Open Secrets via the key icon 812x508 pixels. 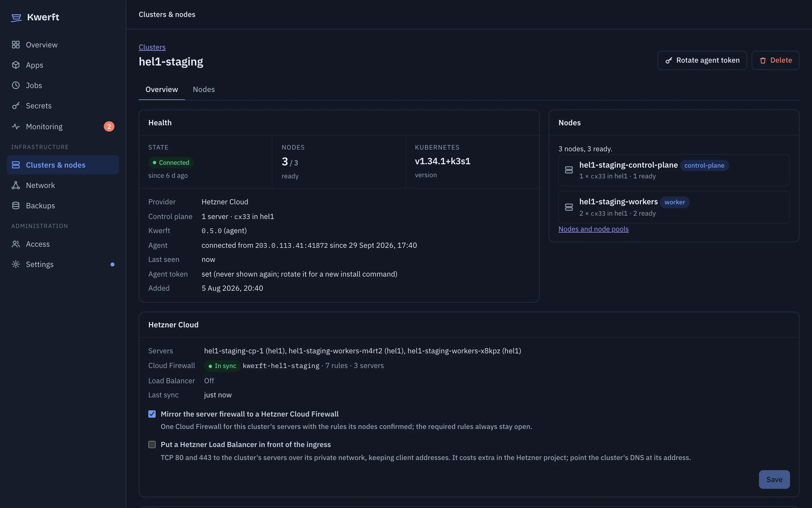[16, 106]
